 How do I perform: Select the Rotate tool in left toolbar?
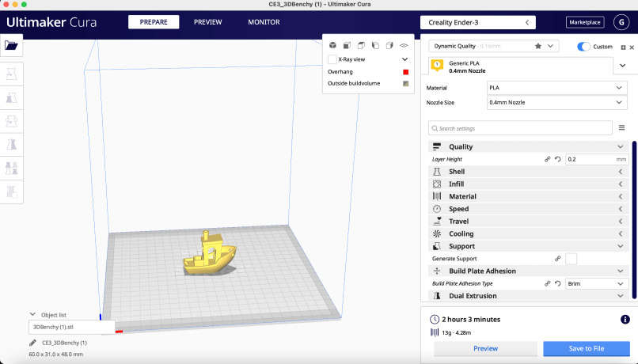pos(11,121)
